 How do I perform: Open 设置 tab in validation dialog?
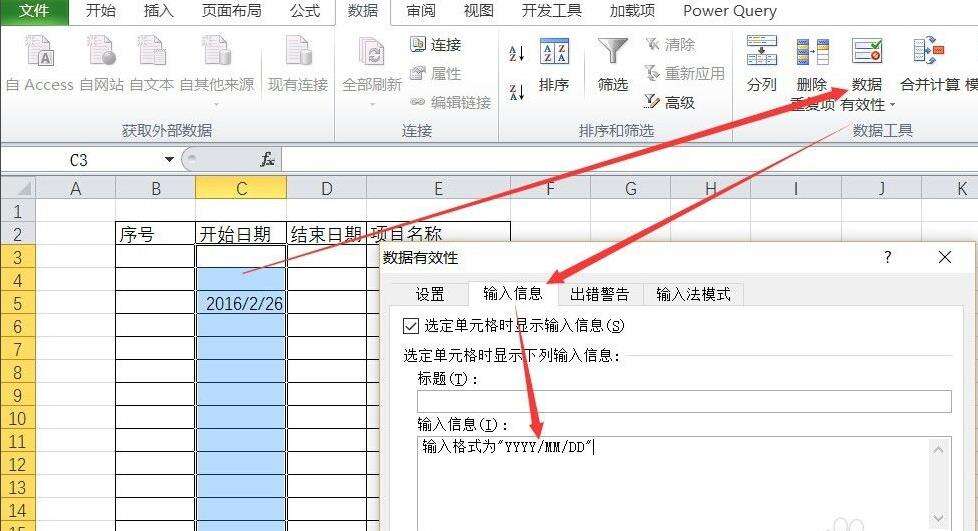coord(430,294)
